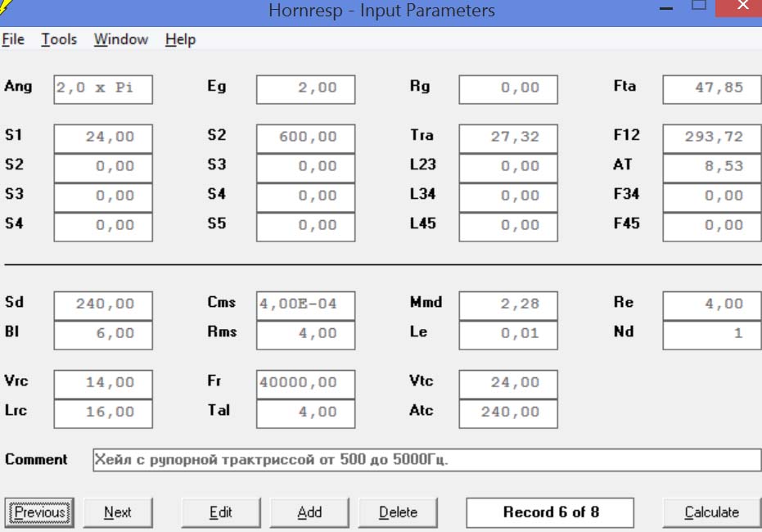Viewport: 762px width, 532px height.
Task: Select the AT field with 8,53
Action: pos(712,168)
